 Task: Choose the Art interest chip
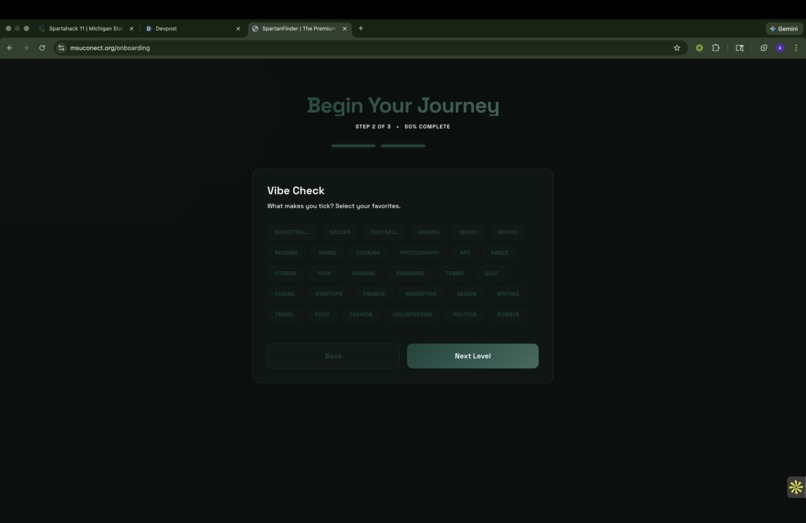click(x=465, y=253)
